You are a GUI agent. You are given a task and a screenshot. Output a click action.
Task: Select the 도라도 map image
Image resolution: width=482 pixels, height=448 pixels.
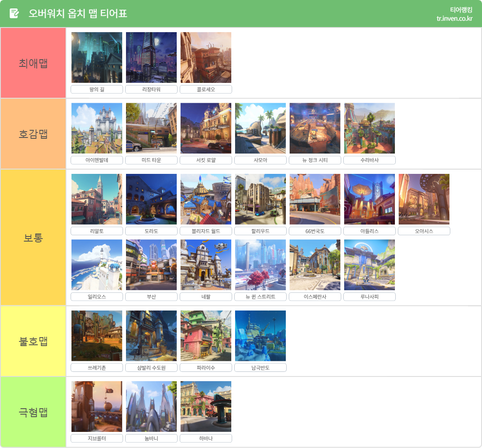point(151,199)
